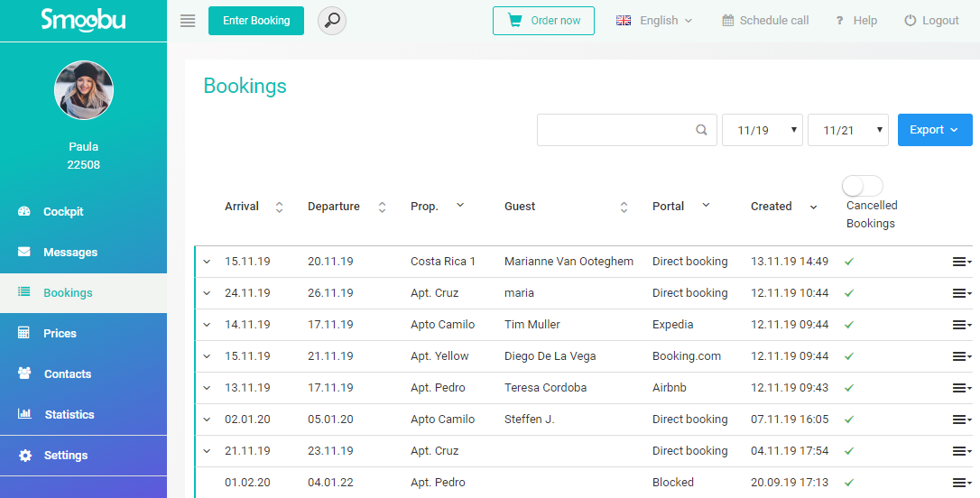Expand the 21.11.19 Apt. Cruz booking row
This screenshot has height=498, width=980.
click(207, 450)
